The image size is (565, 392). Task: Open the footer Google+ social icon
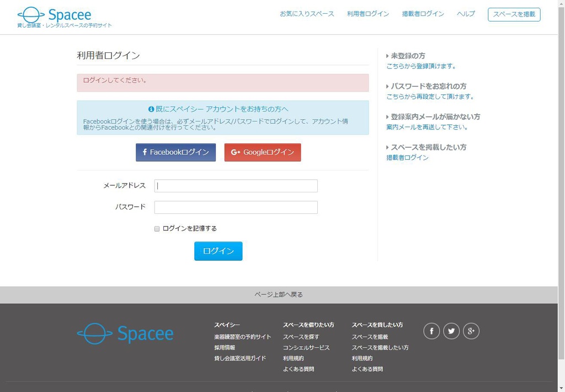(x=471, y=331)
